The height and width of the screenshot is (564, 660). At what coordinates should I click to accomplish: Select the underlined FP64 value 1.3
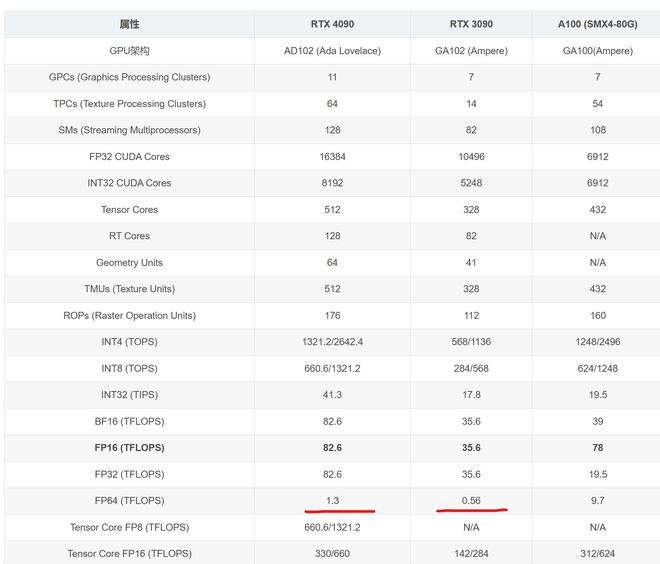[332, 501]
